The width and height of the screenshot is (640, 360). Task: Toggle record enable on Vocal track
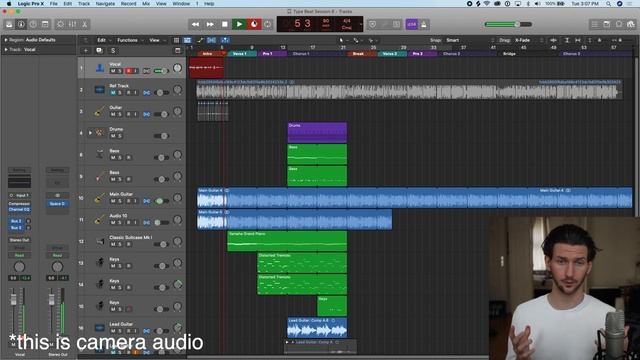(x=128, y=71)
